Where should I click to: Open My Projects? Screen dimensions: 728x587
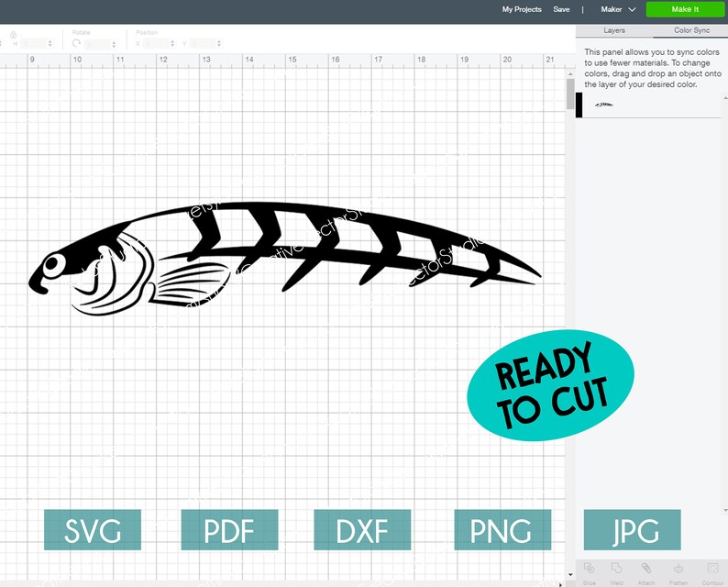(x=522, y=9)
